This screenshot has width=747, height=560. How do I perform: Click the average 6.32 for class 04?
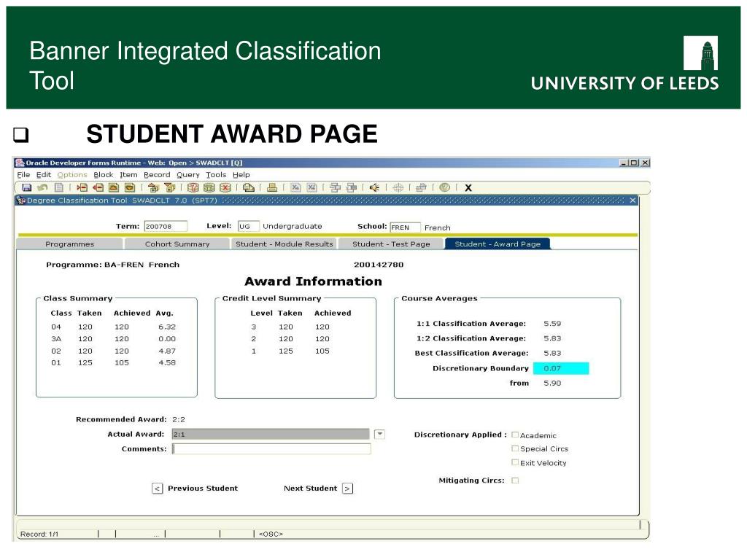[x=167, y=327]
